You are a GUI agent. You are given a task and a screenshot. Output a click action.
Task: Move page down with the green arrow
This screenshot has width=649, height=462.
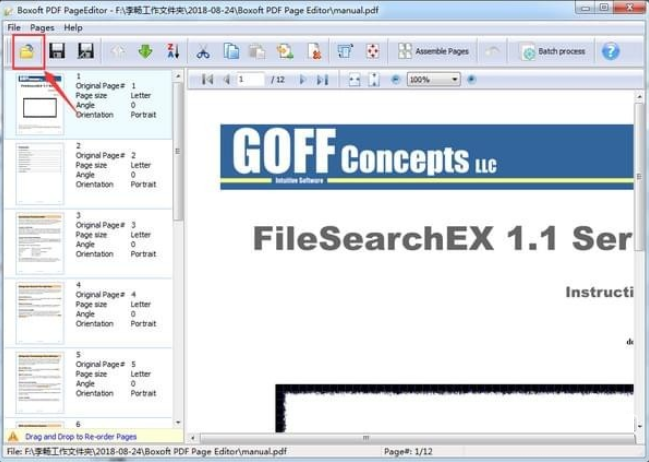[x=145, y=51]
